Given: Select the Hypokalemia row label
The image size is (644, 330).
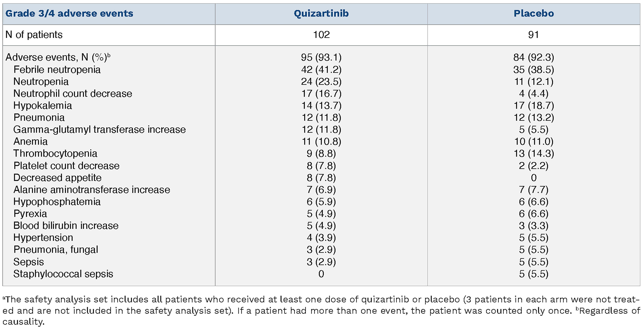Looking at the screenshot, I should click(x=43, y=106).
